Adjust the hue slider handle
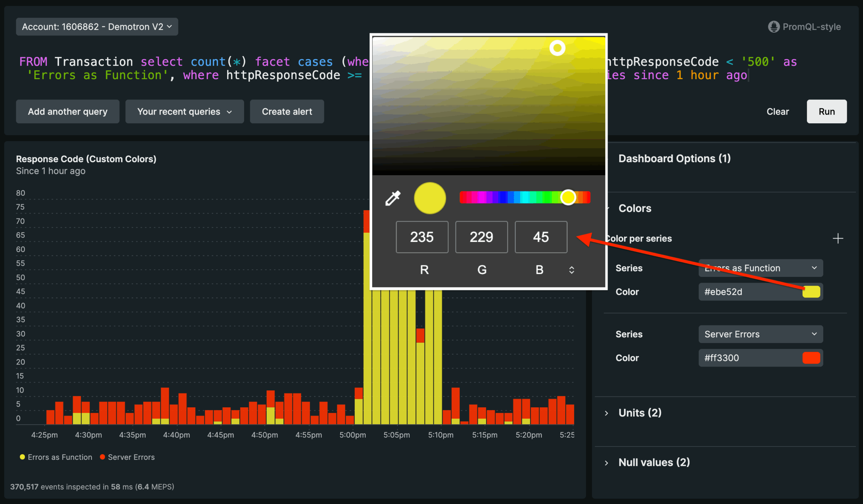The image size is (863, 504). pyautogui.click(x=568, y=197)
